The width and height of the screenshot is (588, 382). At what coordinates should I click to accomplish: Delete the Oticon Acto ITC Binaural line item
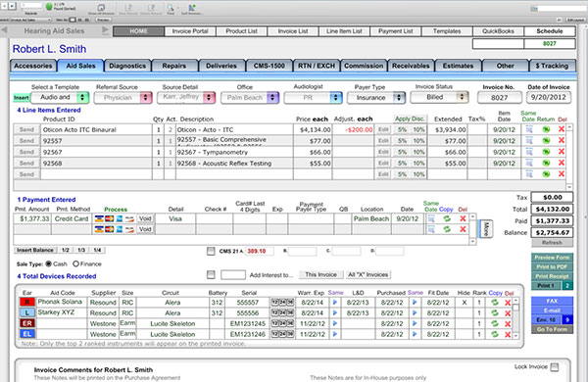tap(561, 129)
